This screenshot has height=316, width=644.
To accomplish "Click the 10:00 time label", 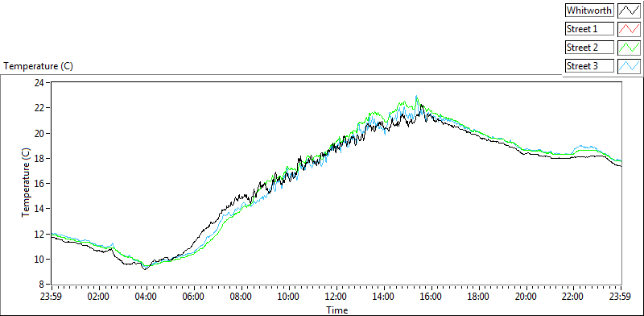I will [289, 297].
